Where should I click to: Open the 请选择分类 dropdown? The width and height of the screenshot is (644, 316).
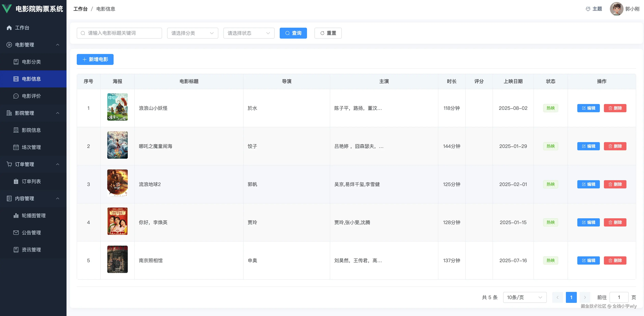click(x=193, y=33)
